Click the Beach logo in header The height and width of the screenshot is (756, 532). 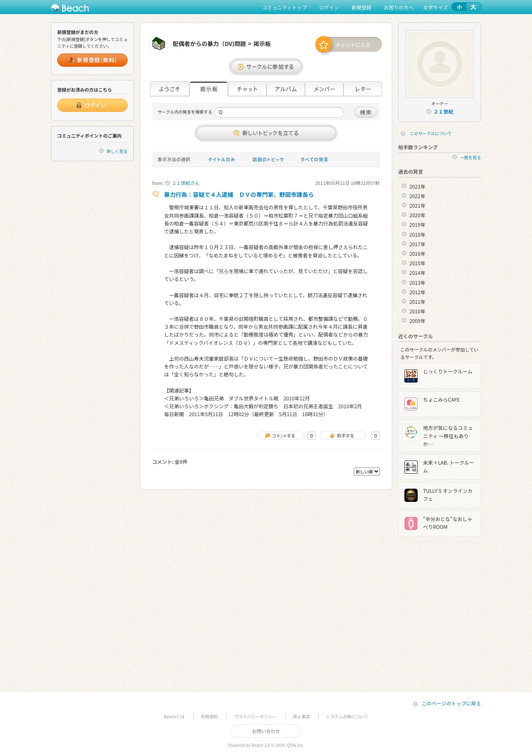point(70,8)
